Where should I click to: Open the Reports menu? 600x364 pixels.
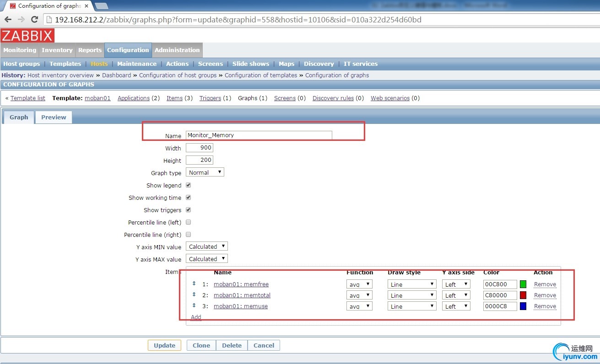(90, 50)
